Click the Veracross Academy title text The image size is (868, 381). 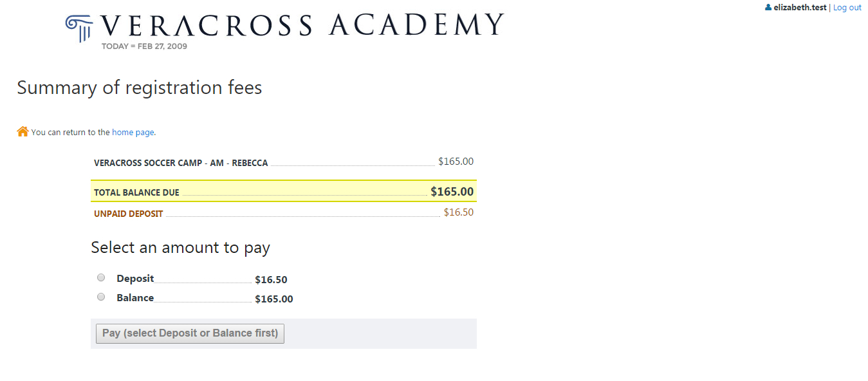pos(302,26)
